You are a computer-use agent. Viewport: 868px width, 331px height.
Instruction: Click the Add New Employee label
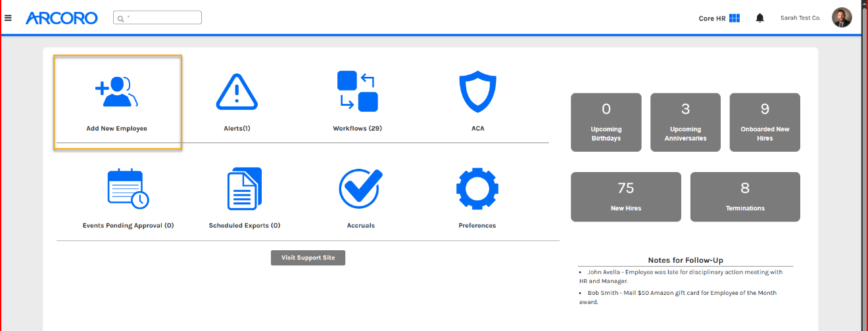pyautogui.click(x=117, y=129)
